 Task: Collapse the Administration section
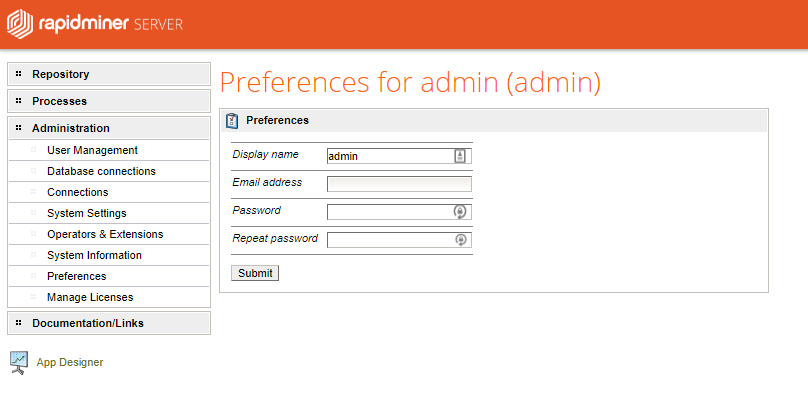[x=70, y=128]
